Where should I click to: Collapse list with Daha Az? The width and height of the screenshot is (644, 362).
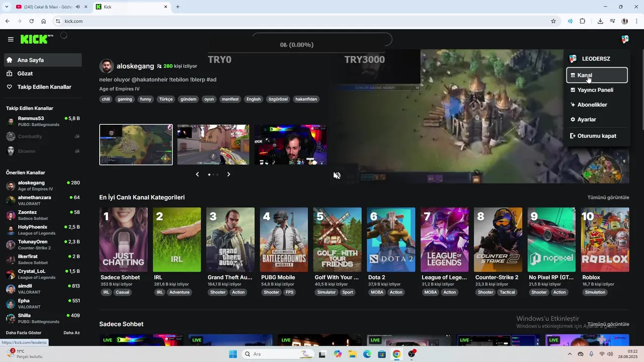71,333
